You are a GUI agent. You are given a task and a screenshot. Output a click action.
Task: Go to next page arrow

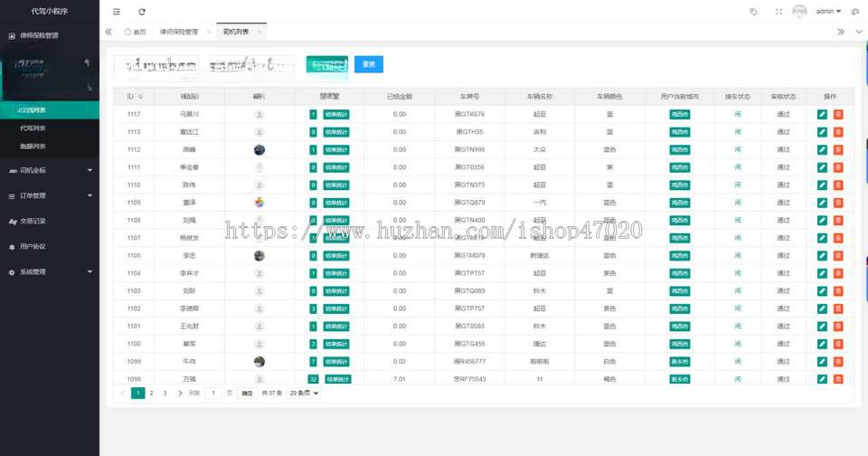(x=180, y=393)
